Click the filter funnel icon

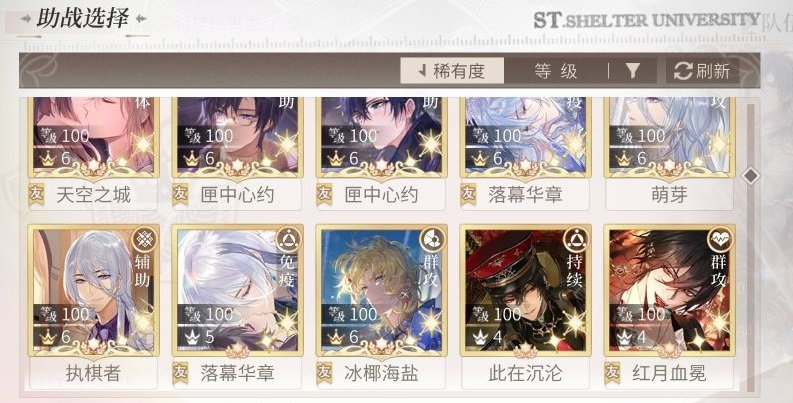coord(632,71)
